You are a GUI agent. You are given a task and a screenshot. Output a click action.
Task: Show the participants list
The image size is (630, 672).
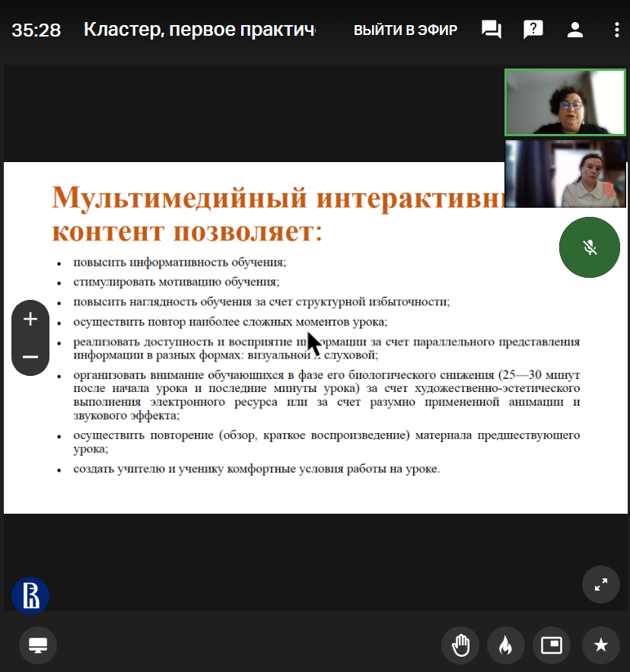[x=575, y=30]
